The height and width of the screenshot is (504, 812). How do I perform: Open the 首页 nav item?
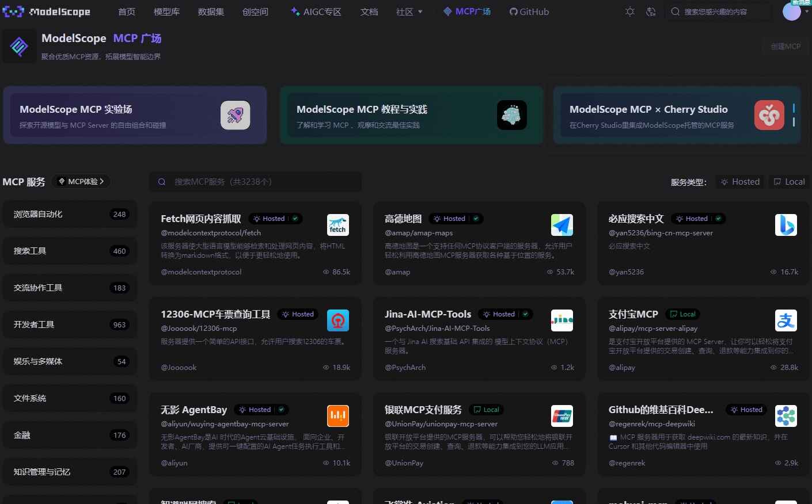click(127, 12)
